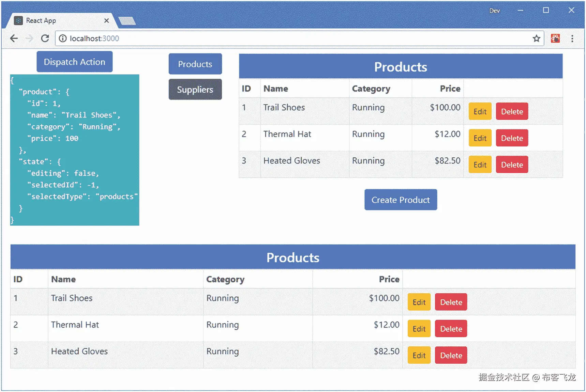Select the React App tab

pyautogui.click(x=61, y=21)
